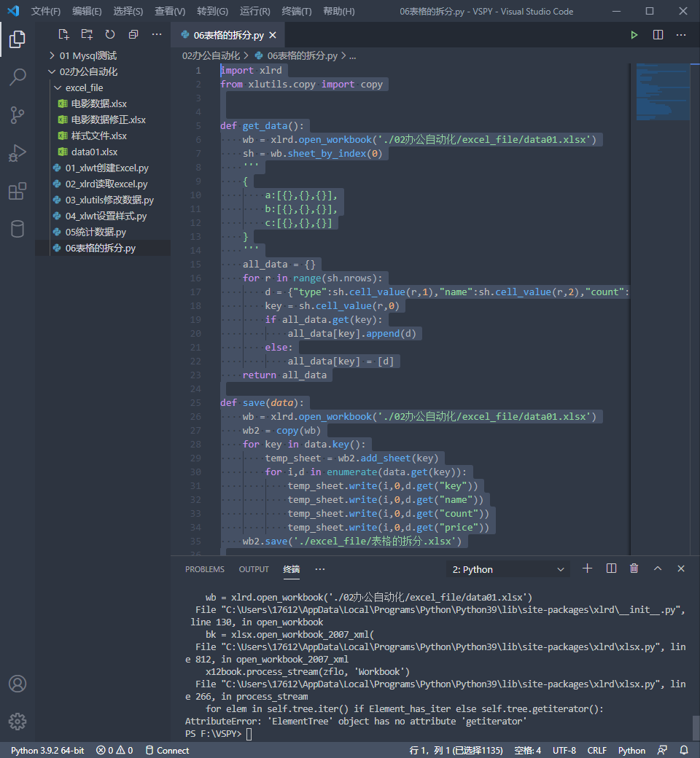Image resolution: width=700 pixels, height=758 pixels.
Task: Open the feedback icon in status bar
Action: click(x=662, y=750)
